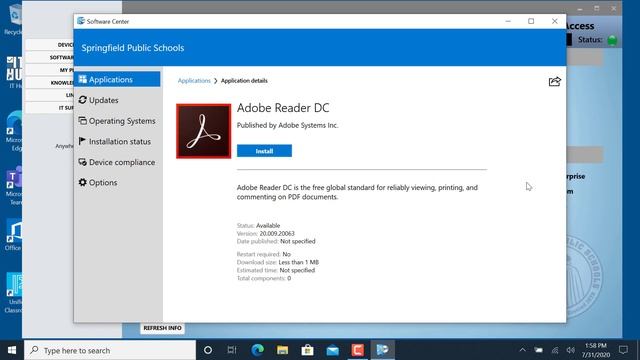
Task: Click the Updates refresh arrows icon
Action: pos(82,100)
